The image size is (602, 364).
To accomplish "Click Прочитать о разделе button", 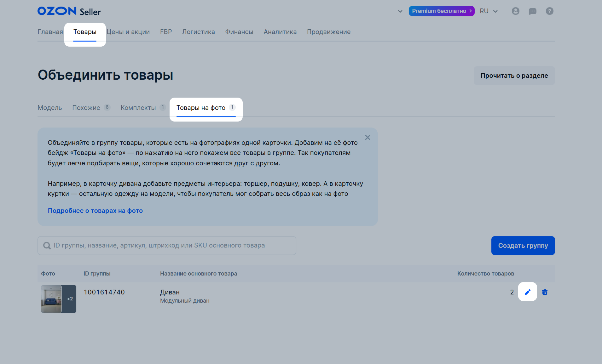I will tap(514, 76).
